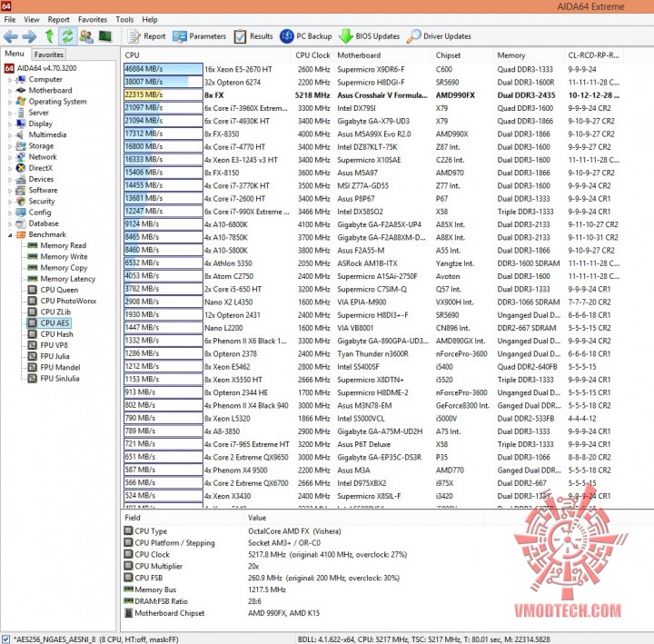
Task: Switch to the Favorites tab
Action: (49, 54)
